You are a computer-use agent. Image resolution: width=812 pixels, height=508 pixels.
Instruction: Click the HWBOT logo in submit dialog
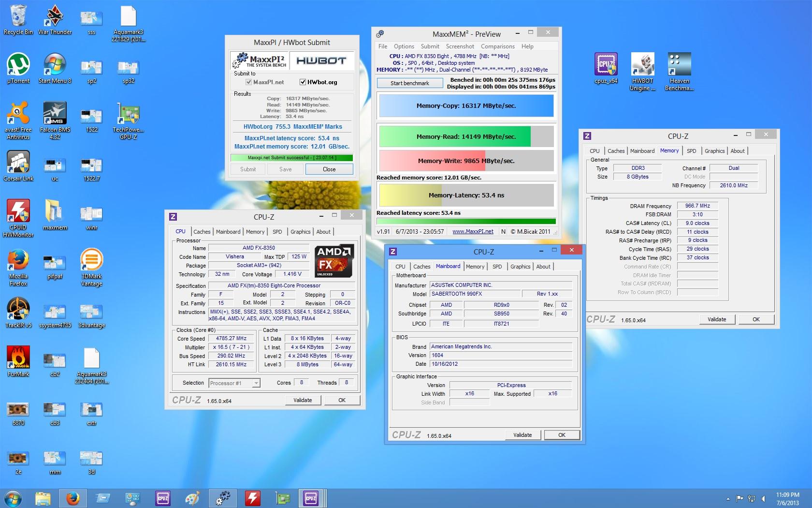(321, 60)
